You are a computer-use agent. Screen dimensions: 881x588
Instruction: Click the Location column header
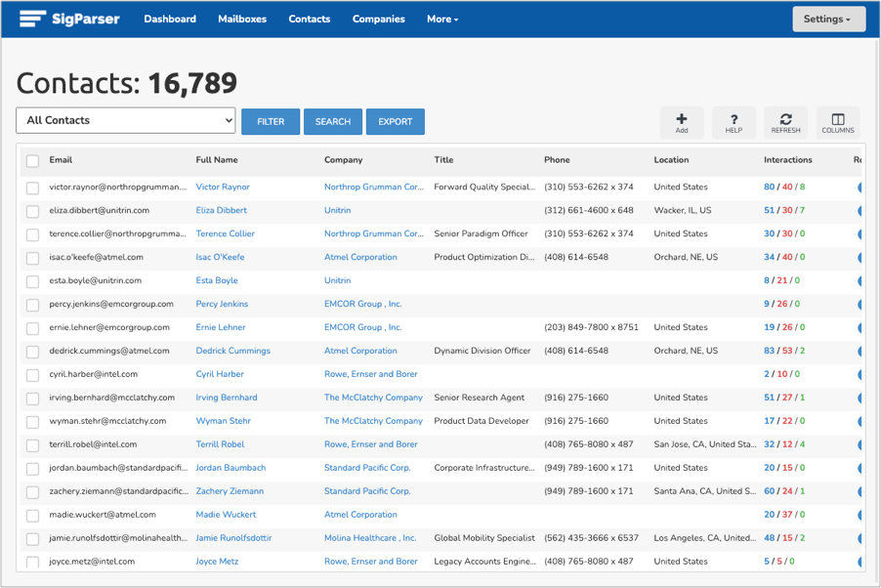coord(671,159)
